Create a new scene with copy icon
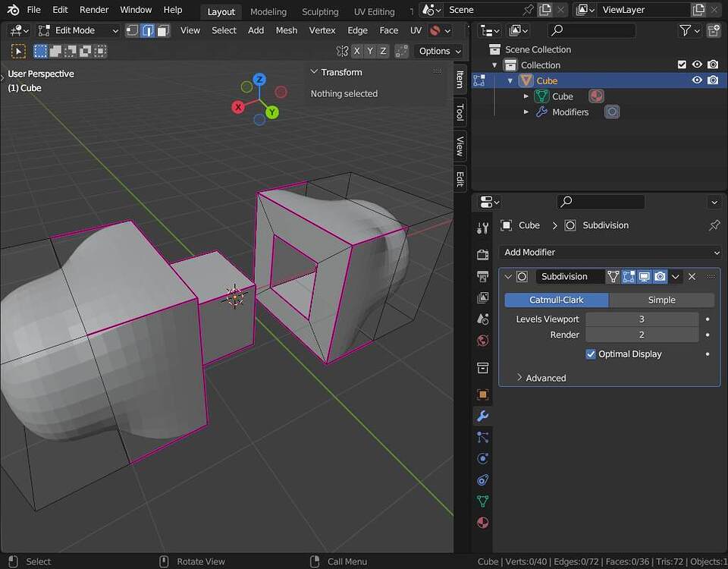The width and height of the screenshot is (728, 569). (x=545, y=10)
